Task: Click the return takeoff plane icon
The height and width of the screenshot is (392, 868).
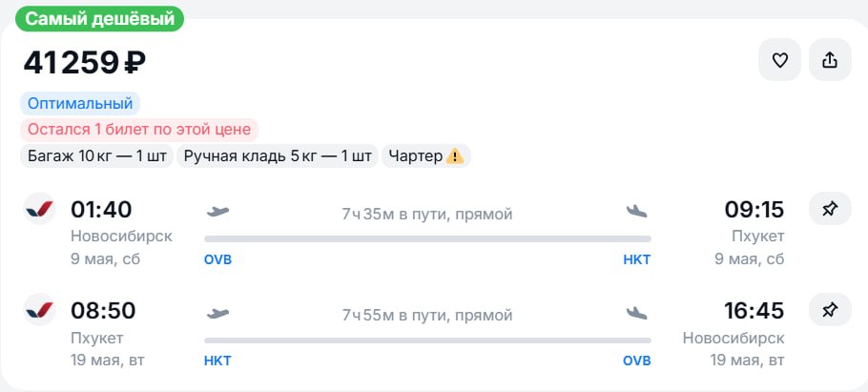Action: click(x=217, y=312)
